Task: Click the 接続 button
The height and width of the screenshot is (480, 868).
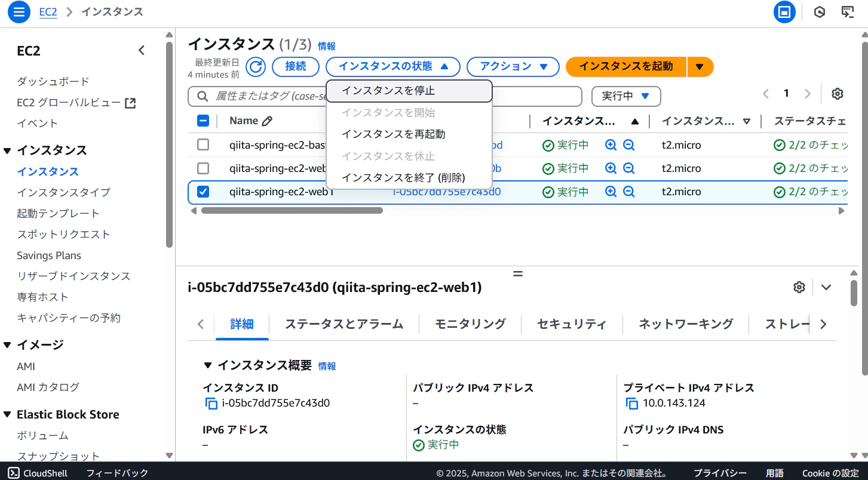Action: coord(296,67)
